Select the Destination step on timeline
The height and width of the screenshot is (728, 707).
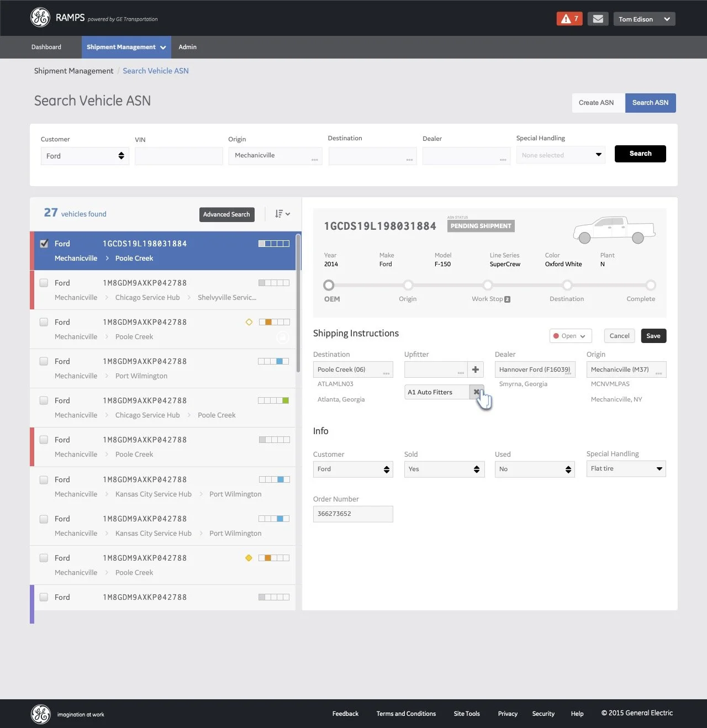567,285
